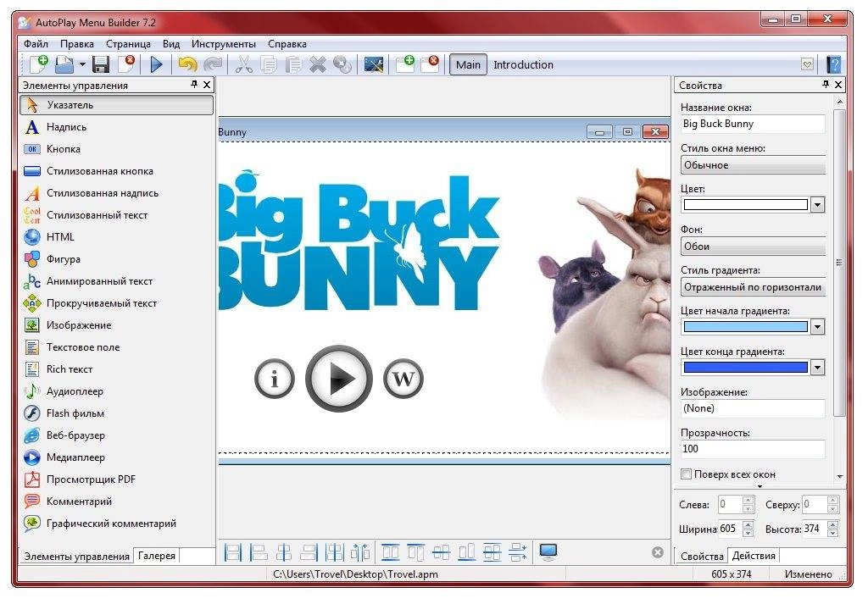868x604 pixels.
Task: Save project with the floppy disk icon
Action: [x=100, y=64]
